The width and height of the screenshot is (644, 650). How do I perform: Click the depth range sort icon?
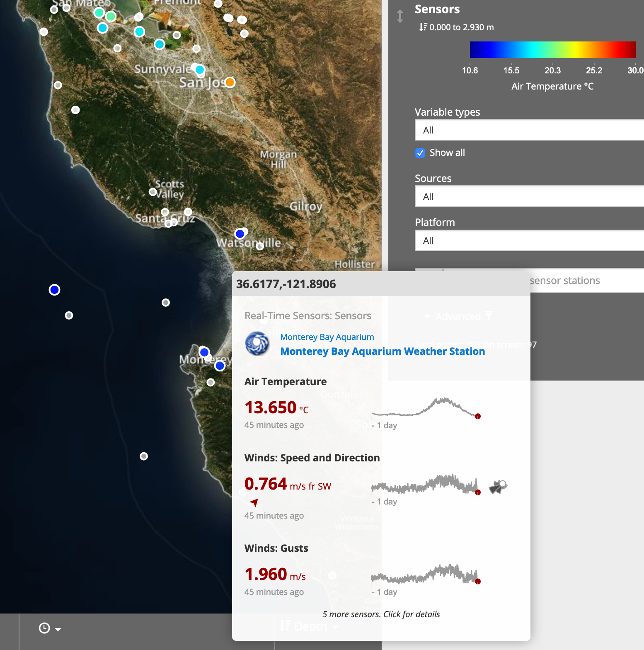pyautogui.click(x=423, y=27)
